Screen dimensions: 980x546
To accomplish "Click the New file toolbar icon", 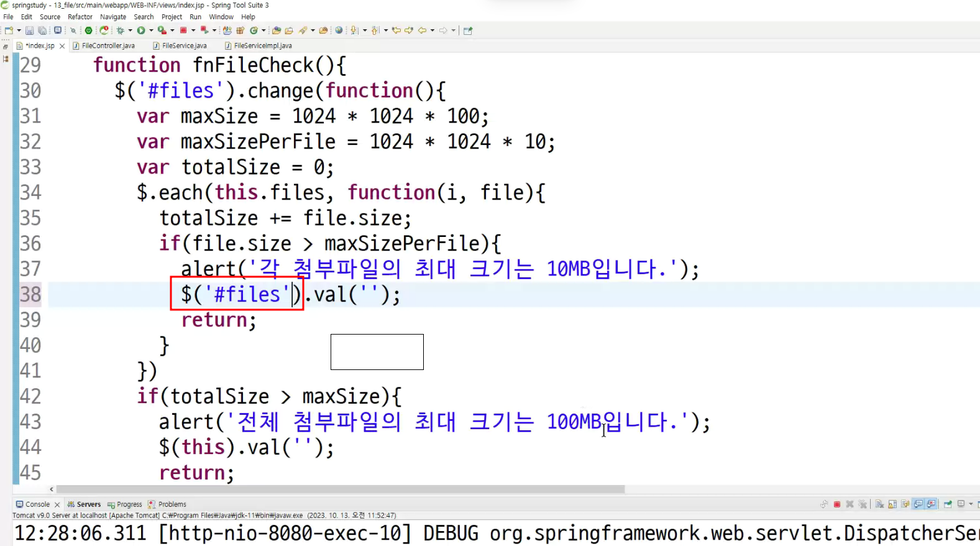I will [9, 30].
